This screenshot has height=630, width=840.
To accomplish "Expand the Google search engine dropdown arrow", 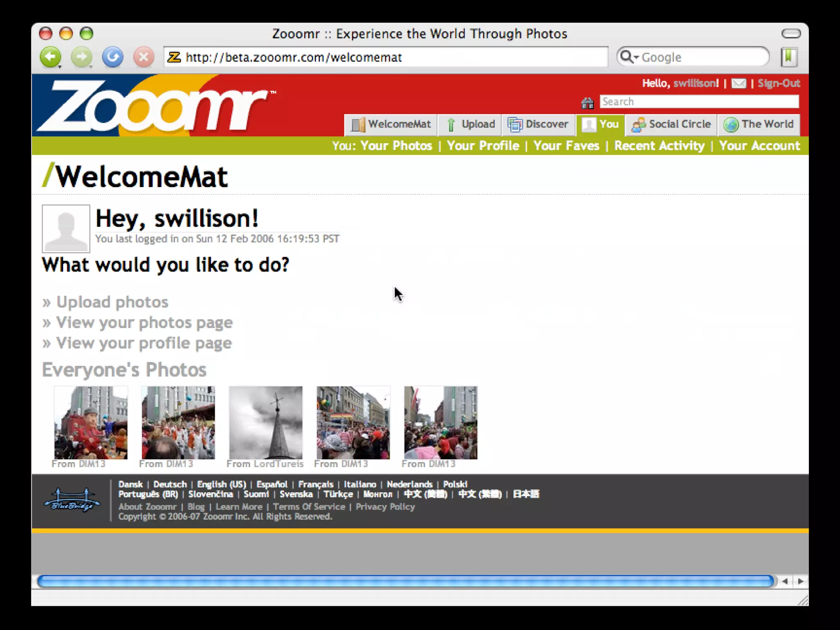I will [x=637, y=57].
